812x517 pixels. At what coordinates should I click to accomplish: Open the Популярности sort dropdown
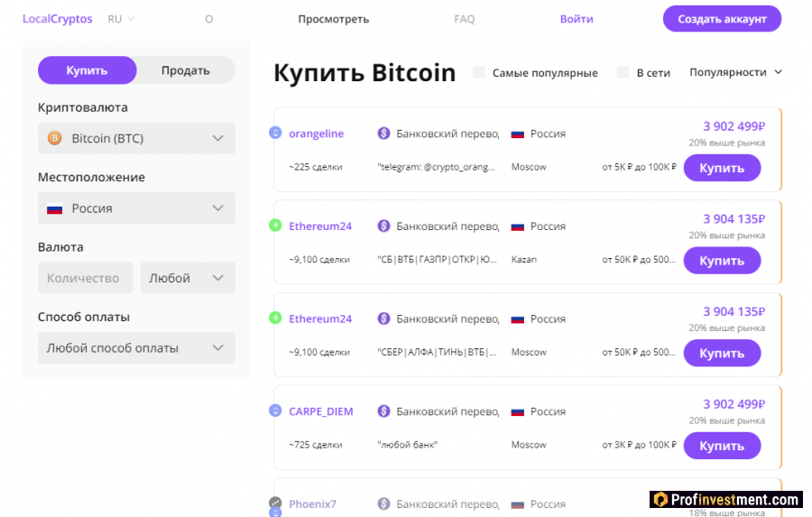coord(735,72)
